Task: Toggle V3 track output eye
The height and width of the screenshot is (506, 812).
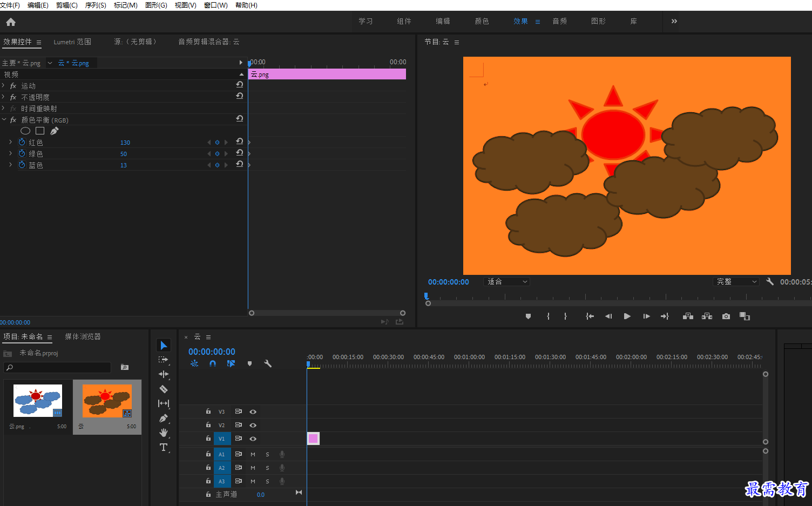Action: point(253,411)
